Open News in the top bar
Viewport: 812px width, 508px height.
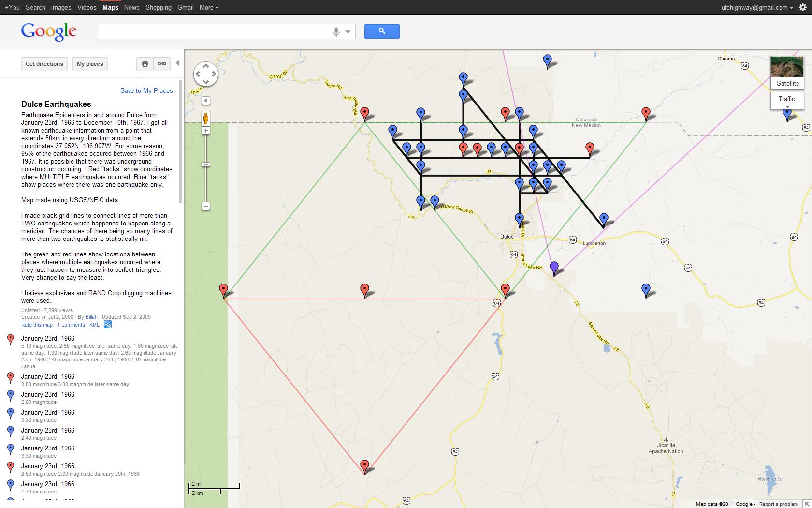click(131, 7)
